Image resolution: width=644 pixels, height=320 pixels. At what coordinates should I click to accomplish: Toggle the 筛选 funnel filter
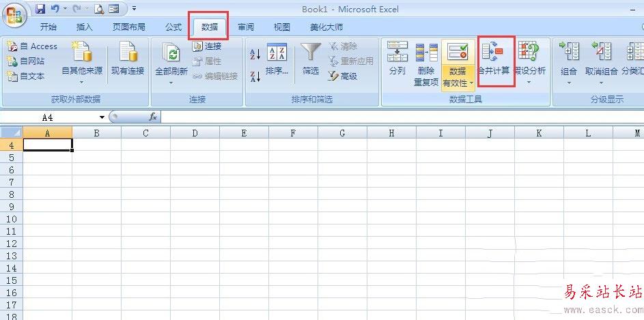pyautogui.click(x=311, y=59)
